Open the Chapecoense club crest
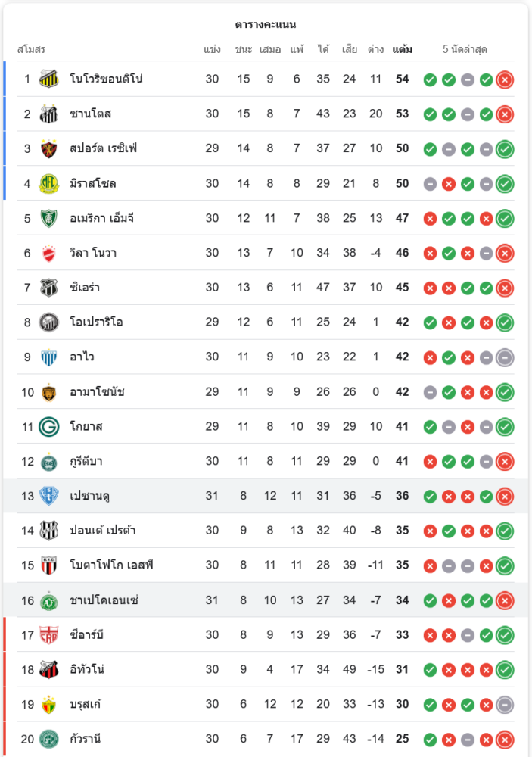 [x=49, y=601]
